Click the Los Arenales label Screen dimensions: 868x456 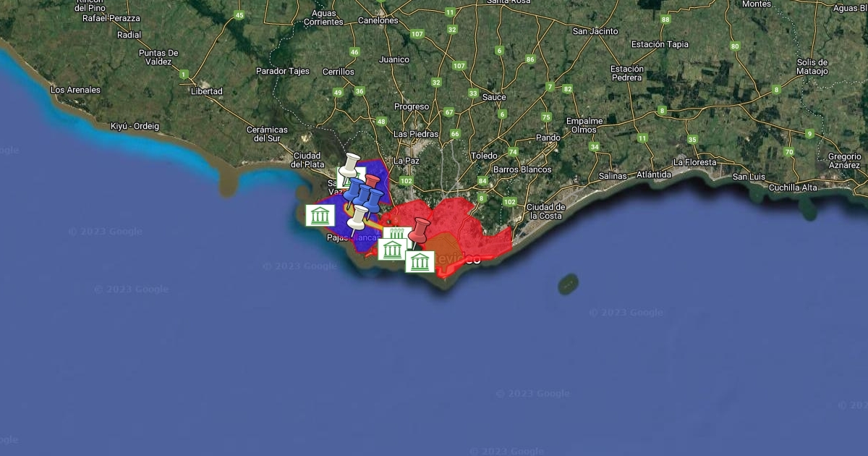point(75,90)
